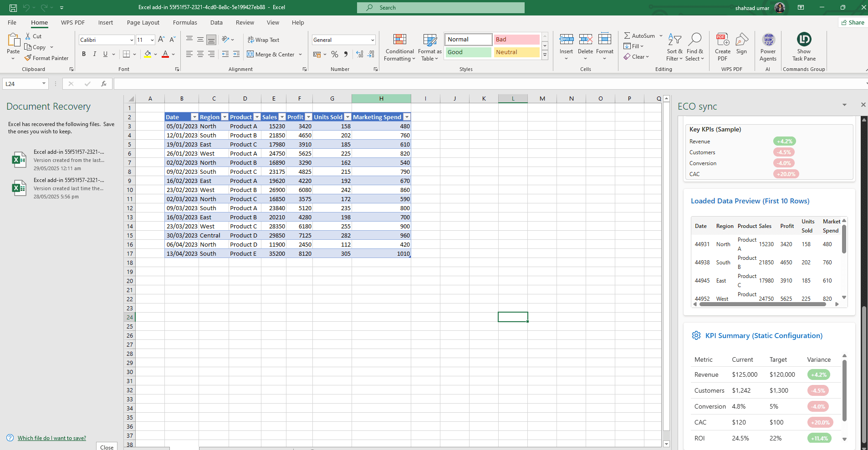Open Conditional Formatting menu
This screenshot has height=450, width=868.
399,47
